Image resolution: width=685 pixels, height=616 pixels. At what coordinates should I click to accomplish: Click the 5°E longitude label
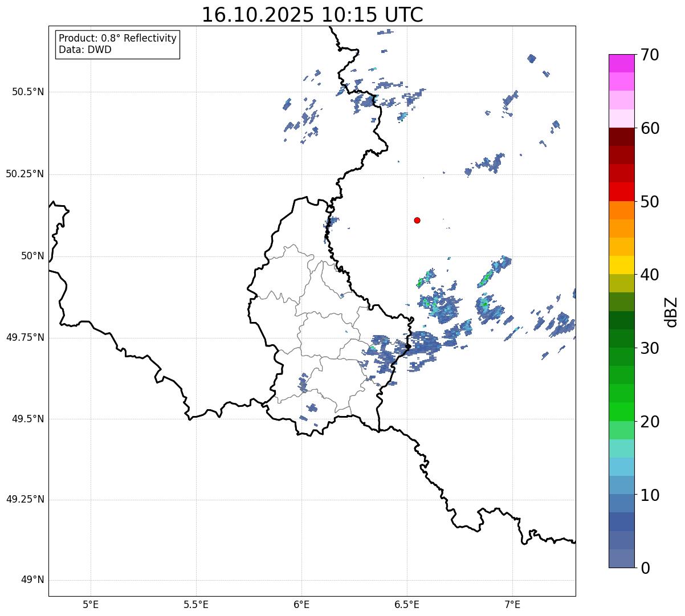91,604
